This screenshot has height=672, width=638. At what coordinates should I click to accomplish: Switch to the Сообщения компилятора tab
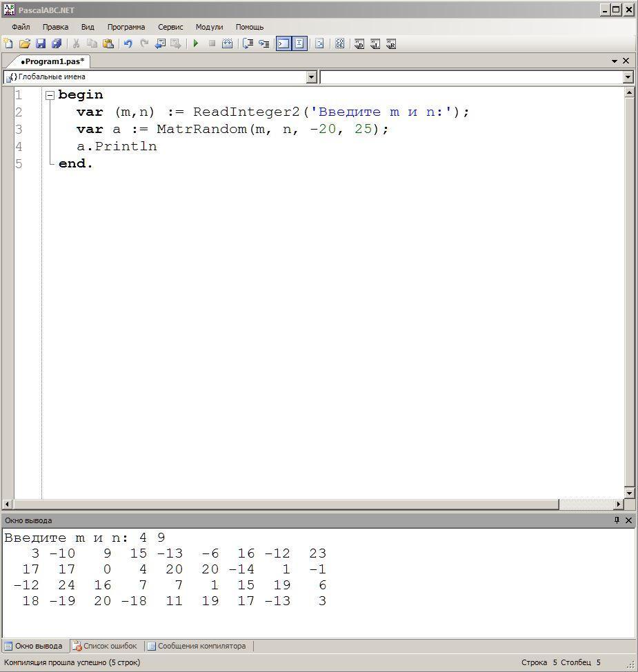pyautogui.click(x=197, y=646)
